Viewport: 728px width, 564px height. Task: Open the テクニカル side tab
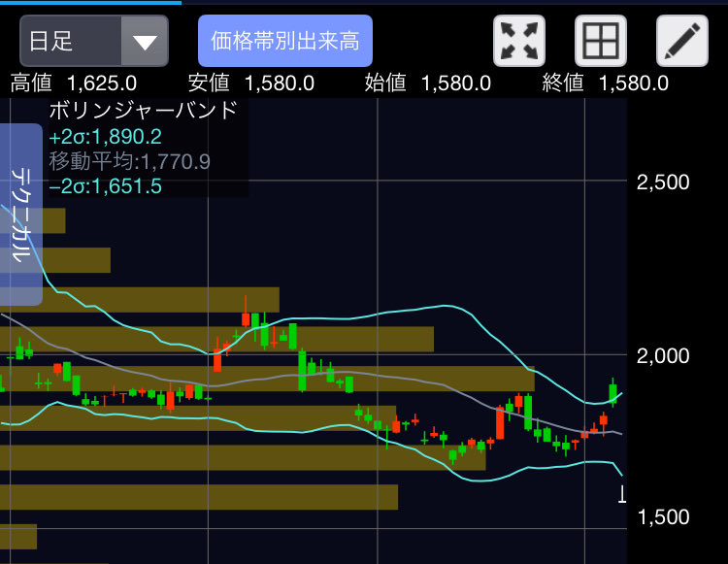click(21, 215)
